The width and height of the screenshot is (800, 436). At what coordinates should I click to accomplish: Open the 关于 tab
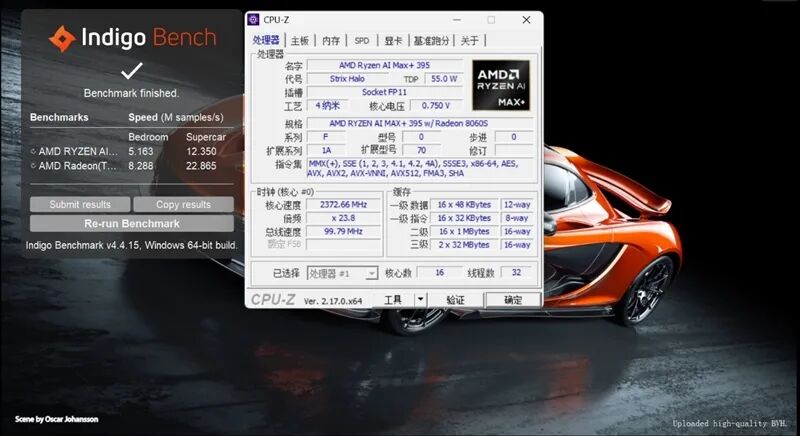point(469,41)
